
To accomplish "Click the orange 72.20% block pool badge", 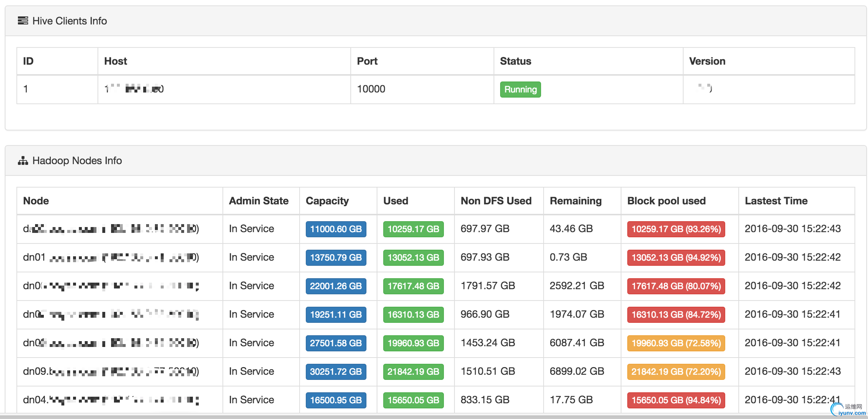I will coord(676,371).
